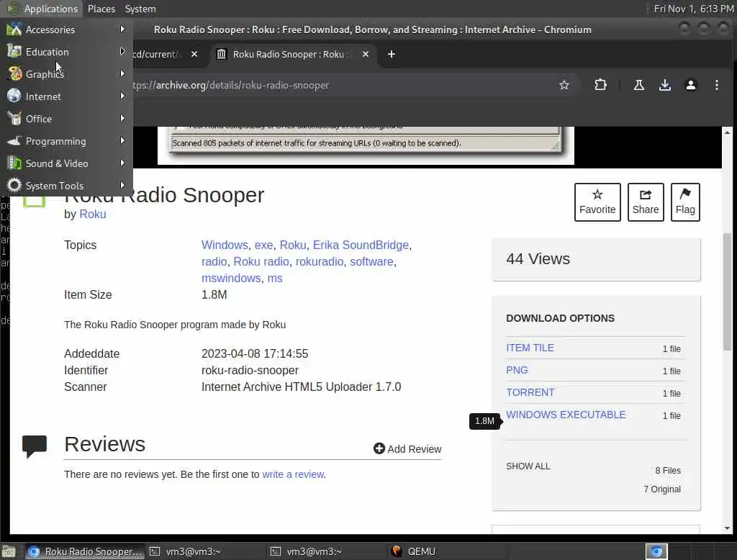
Task: Open the Internet submenu
Action: click(66, 96)
